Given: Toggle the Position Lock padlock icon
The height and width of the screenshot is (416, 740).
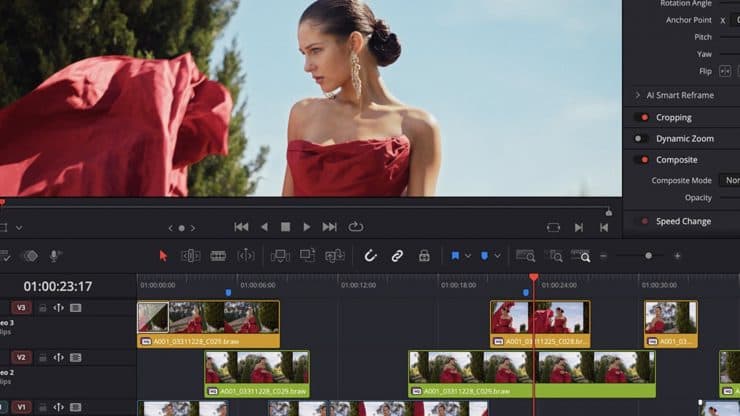Looking at the screenshot, I should 424,256.
